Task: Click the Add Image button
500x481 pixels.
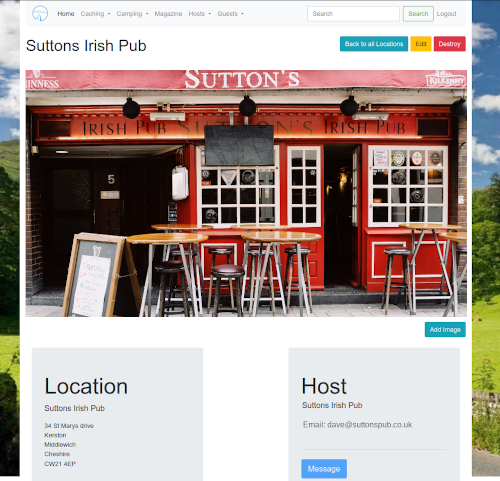Action: click(x=445, y=329)
